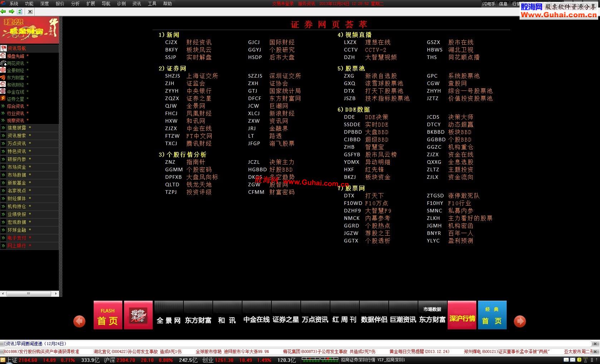Open the 深沪行情 red tile
Screen dimensions: 600x364
pos(462,315)
